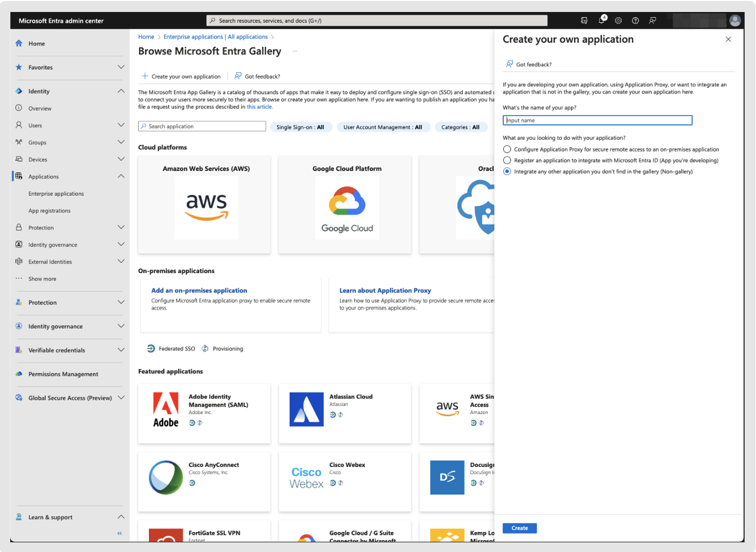Go to App registrations in the sidebar

click(x=50, y=211)
